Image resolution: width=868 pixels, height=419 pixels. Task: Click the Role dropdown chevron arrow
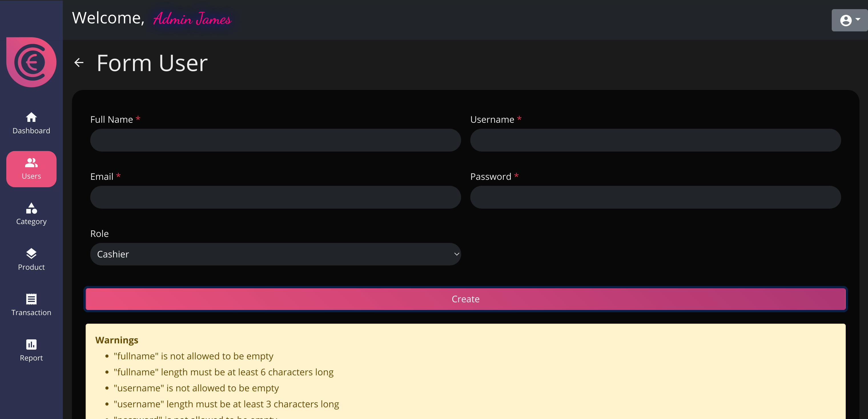tap(457, 254)
